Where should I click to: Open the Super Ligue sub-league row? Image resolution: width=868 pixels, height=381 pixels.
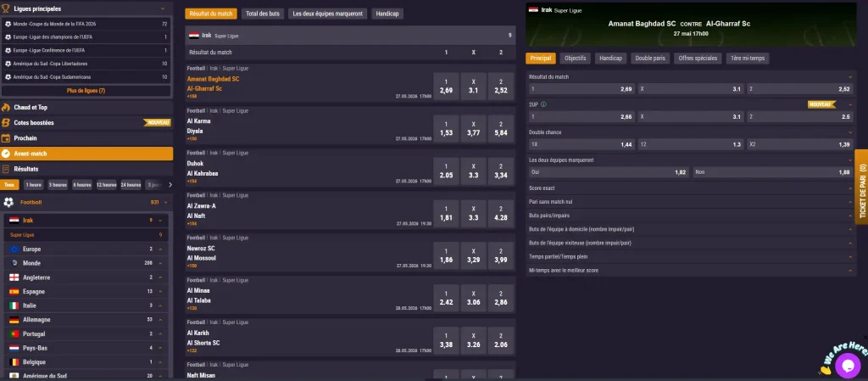(x=86, y=235)
